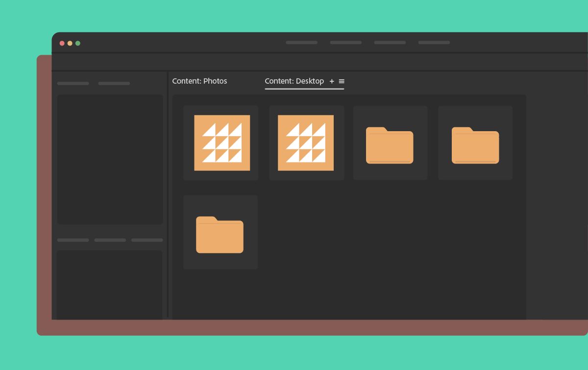
Task: Select the second photo mosaic thumbnail
Action: (x=306, y=142)
